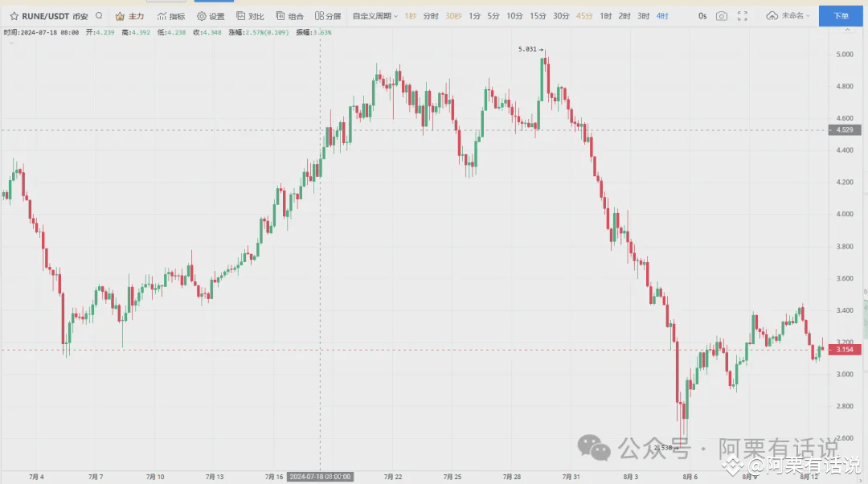Expand the 自定义周期 dropdown
Image resolution: width=868 pixels, height=484 pixels.
pyautogui.click(x=375, y=16)
